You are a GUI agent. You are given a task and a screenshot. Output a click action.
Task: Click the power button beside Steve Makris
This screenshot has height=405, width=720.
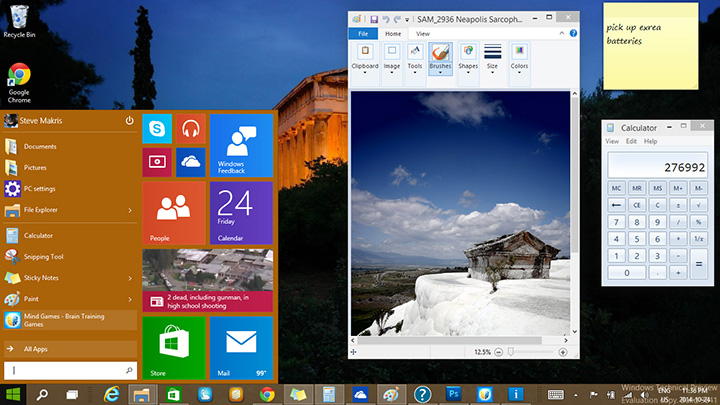[x=129, y=121]
